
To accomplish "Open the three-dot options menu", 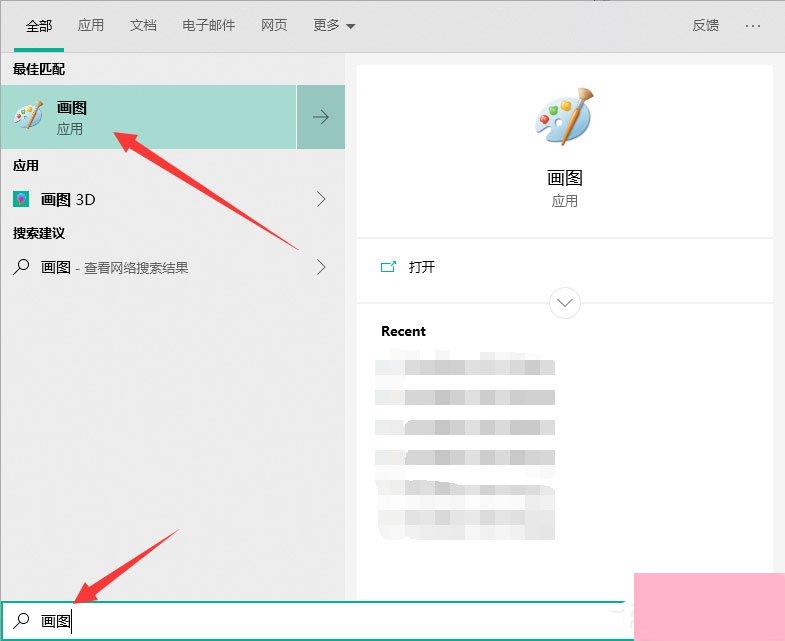I will 752,26.
